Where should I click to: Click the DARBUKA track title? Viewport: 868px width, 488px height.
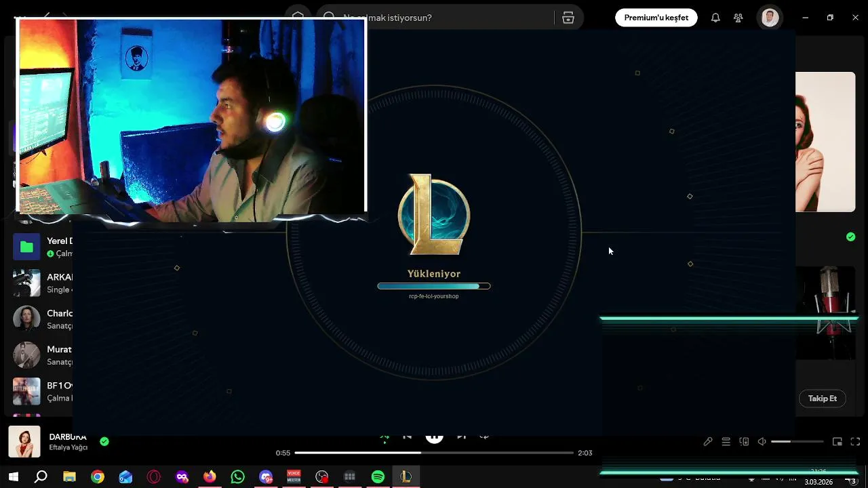68,437
